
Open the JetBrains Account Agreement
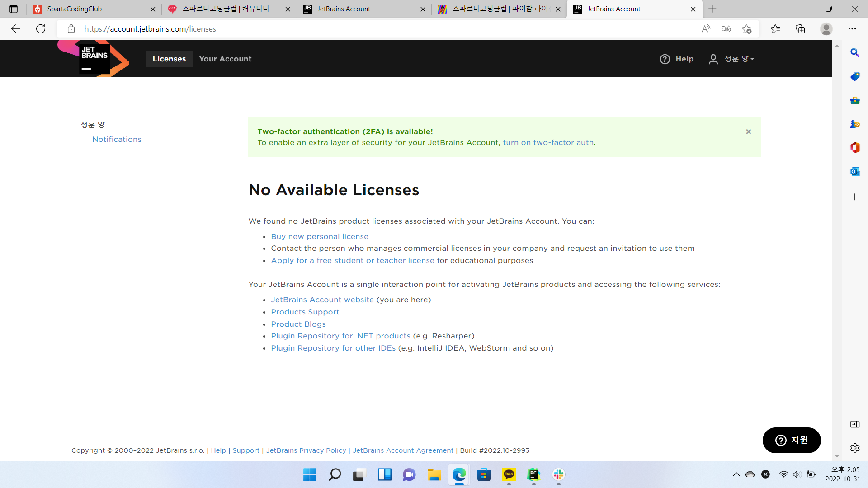403,450
